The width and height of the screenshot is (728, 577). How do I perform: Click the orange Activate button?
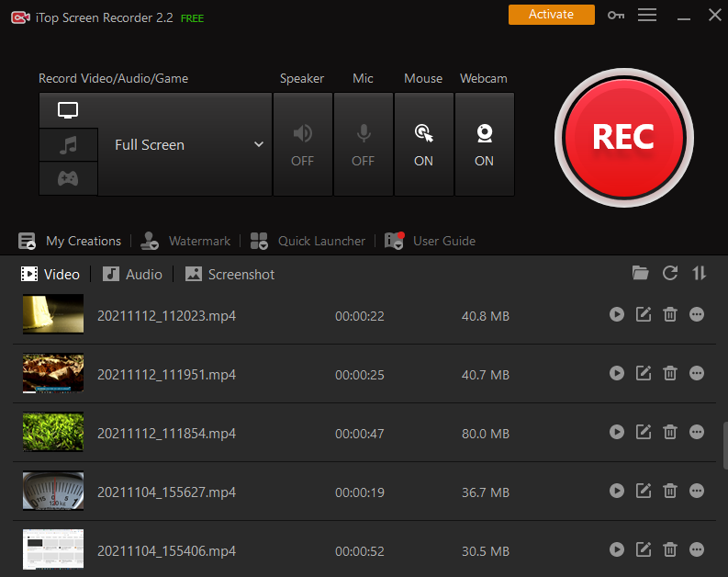[x=551, y=15]
